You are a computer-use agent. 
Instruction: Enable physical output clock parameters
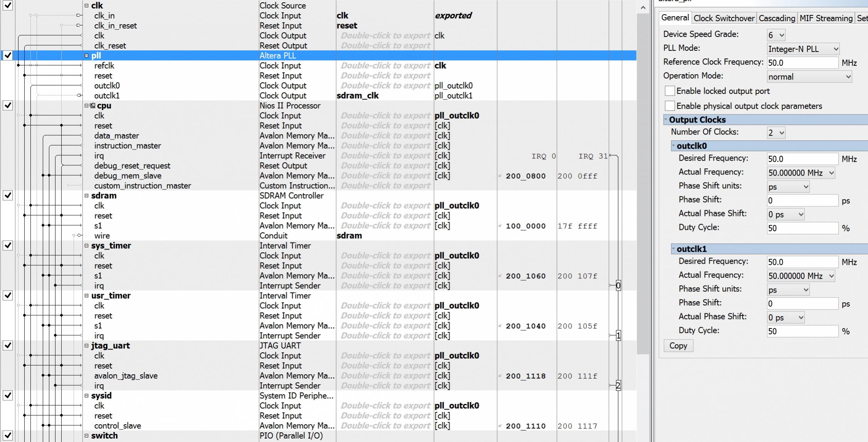(670, 106)
